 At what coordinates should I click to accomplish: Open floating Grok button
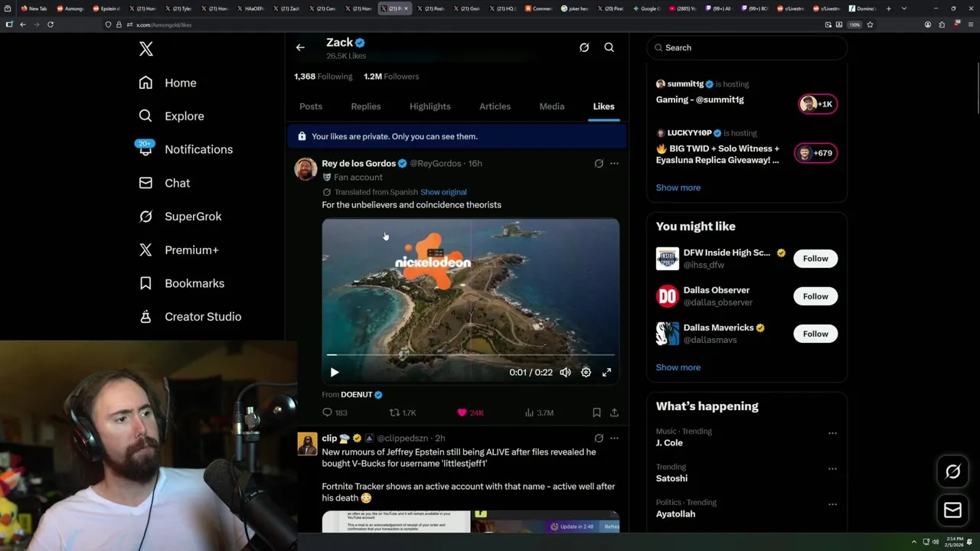pyautogui.click(x=952, y=471)
